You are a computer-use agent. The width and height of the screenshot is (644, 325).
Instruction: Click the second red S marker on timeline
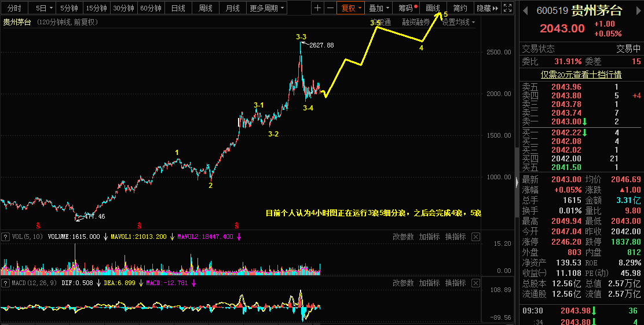pos(140,226)
